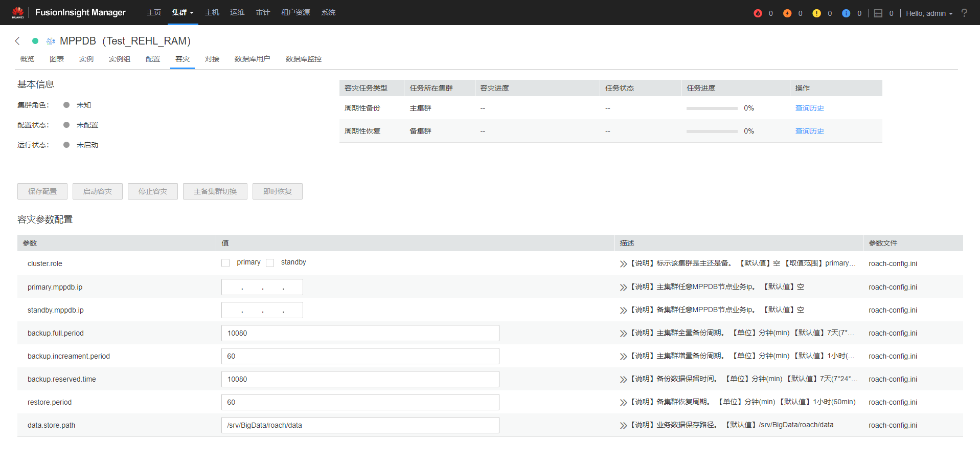Expand restore.period description arrows
This screenshot has width=980, height=463.
624,403
